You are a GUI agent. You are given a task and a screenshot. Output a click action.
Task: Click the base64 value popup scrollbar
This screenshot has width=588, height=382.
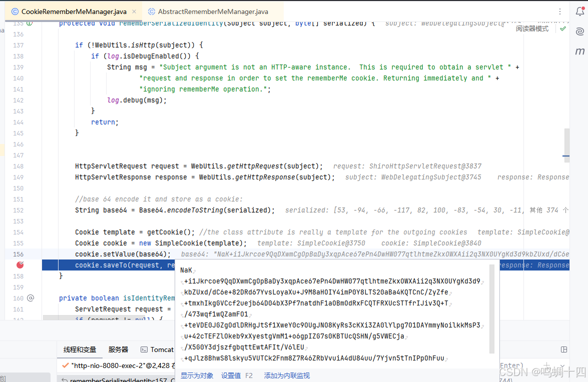[x=491, y=309]
